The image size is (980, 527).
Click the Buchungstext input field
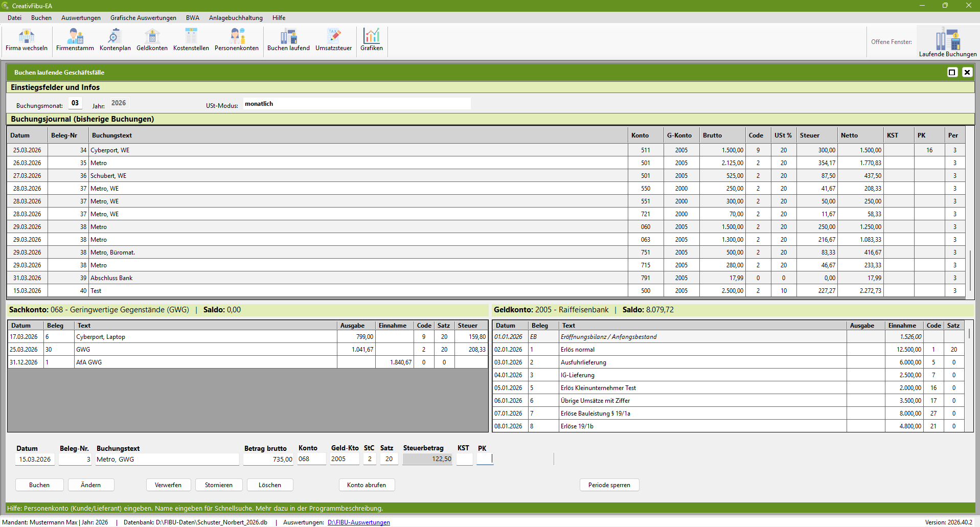[167, 459]
